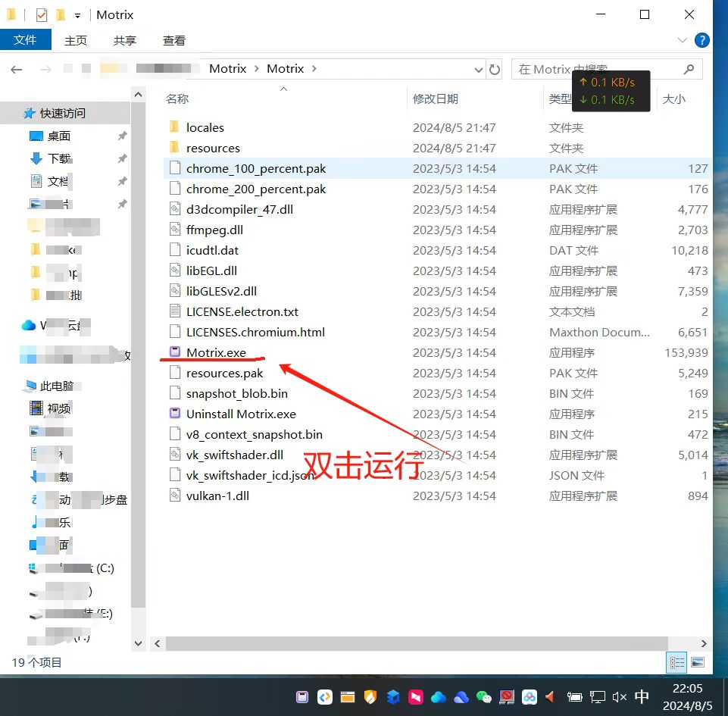Select the Motrix.exe application icon
This screenshot has width=728, height=716.
click(174, 352)
